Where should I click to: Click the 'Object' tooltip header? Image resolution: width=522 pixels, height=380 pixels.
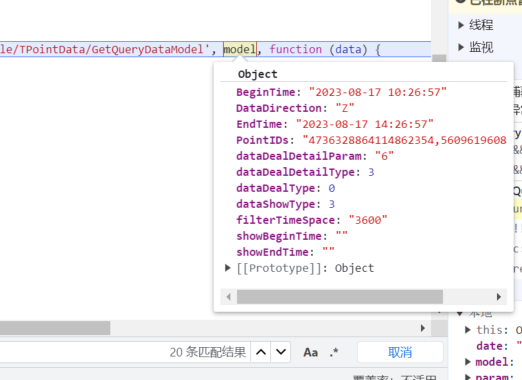coord(257,74)
